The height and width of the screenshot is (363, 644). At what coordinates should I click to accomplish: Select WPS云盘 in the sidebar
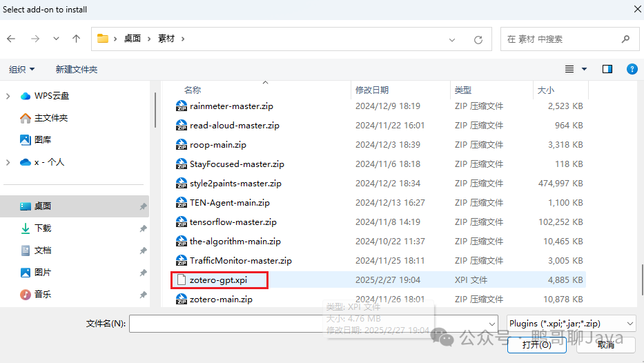tap(52, 96)
